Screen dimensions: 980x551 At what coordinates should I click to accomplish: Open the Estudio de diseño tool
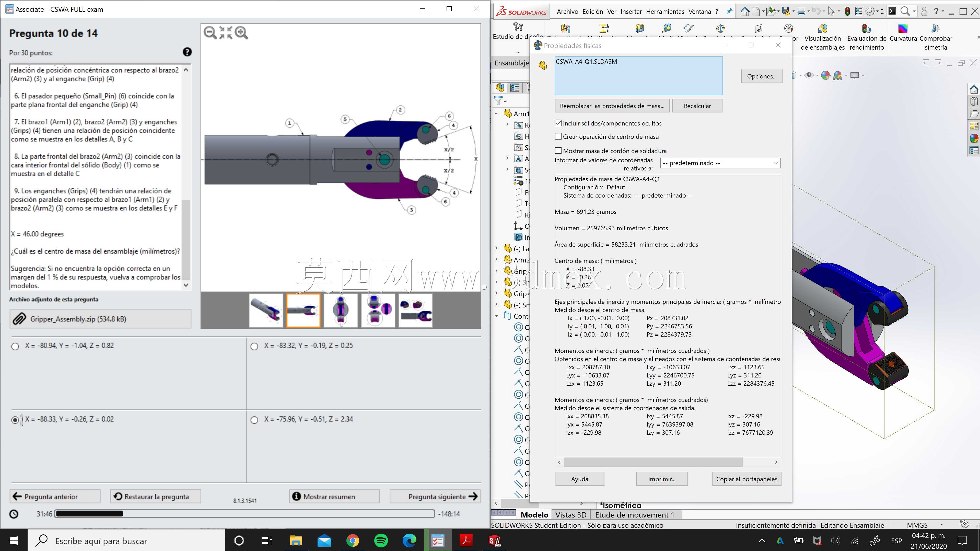click(518, 31)
